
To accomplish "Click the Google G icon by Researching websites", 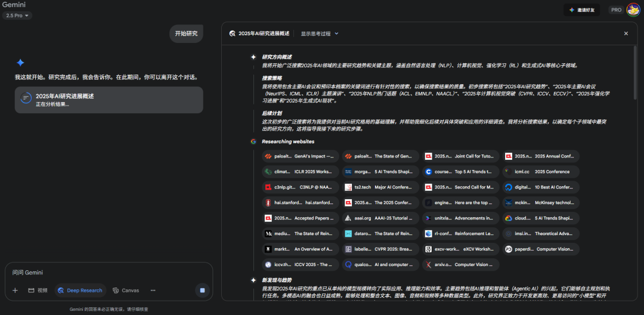I will 253,141.
